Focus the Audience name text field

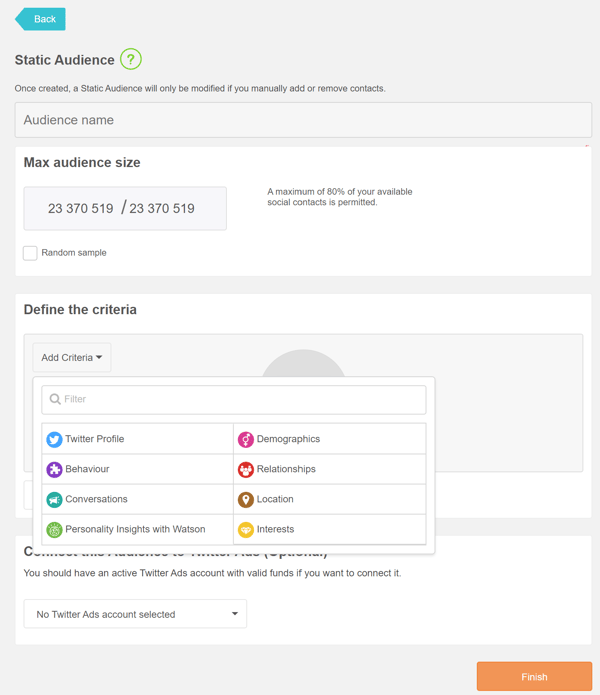[x=303, y=120]
